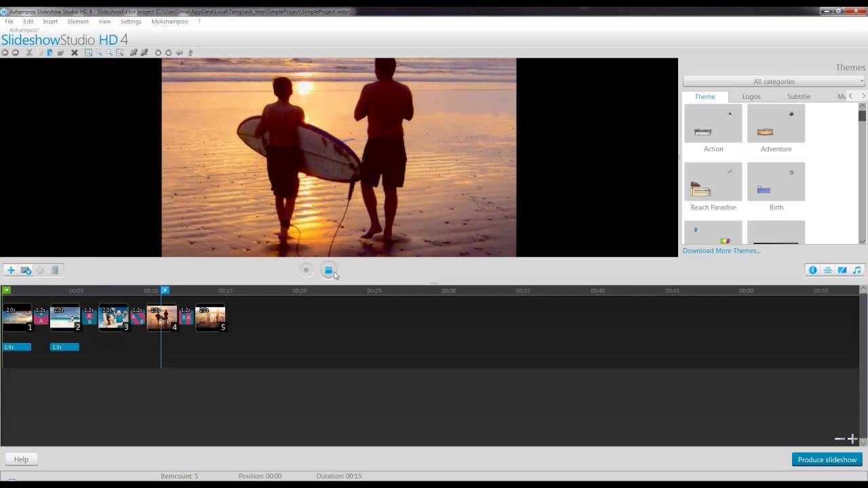This screenshot has width=868, height=488.
Task: Open Download More Themes link
Action: click(x=721, y=250)
